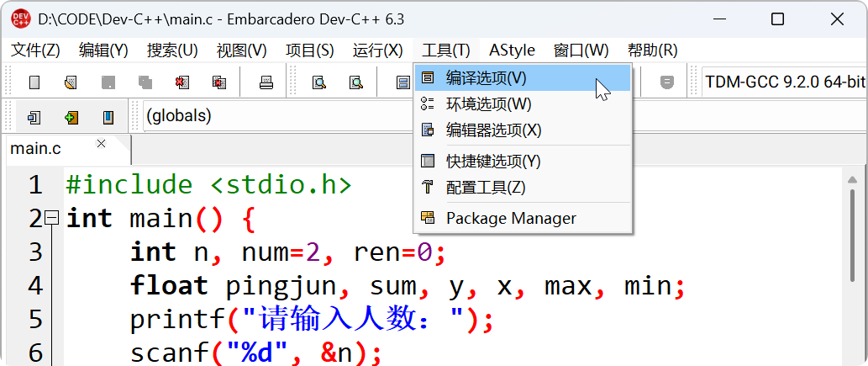Click the scanf("%d", &n) line
The width and height of the screenshot is (868, 366).
[x=256, y=353]
